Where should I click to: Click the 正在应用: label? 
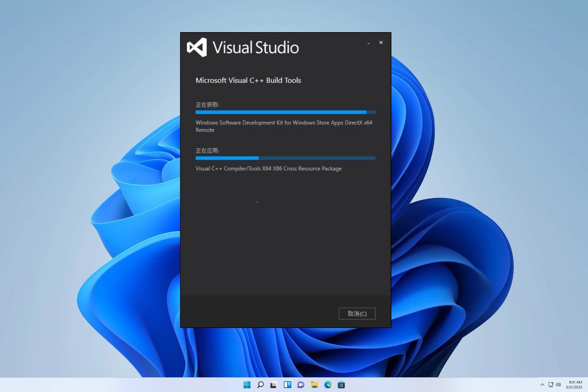[x=207, y=151]
